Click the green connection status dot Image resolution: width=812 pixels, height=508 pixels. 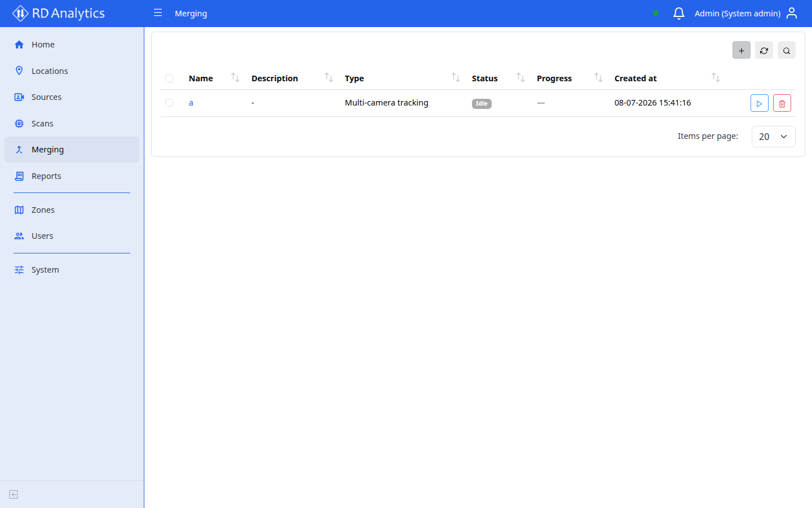pos(656,13)
